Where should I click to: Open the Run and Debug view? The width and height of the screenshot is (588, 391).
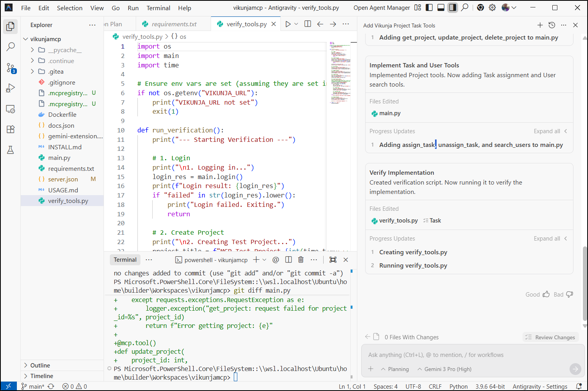[x=11, y=88]
